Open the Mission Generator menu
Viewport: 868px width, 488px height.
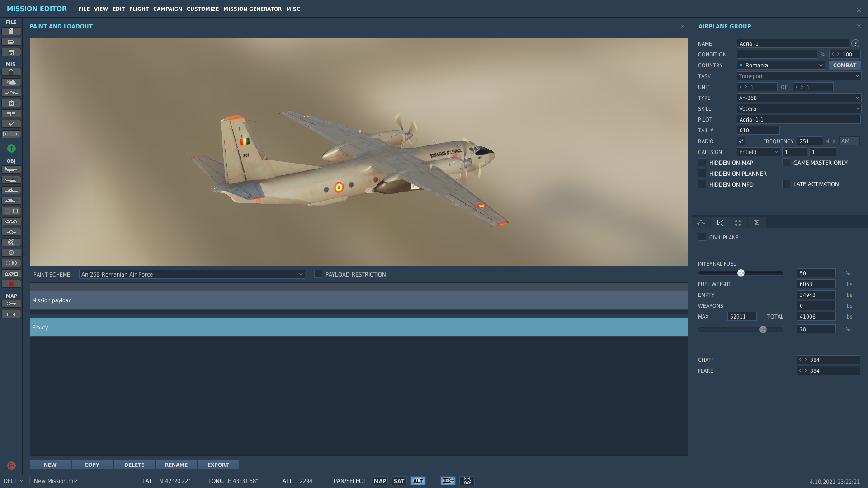click(x=252, y=9)
